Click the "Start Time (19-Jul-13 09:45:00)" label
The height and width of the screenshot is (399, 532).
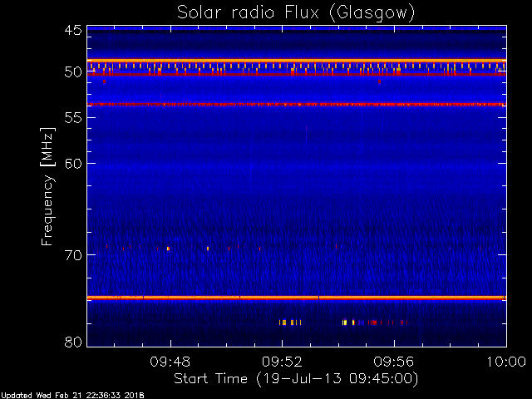tap(296, 378)
